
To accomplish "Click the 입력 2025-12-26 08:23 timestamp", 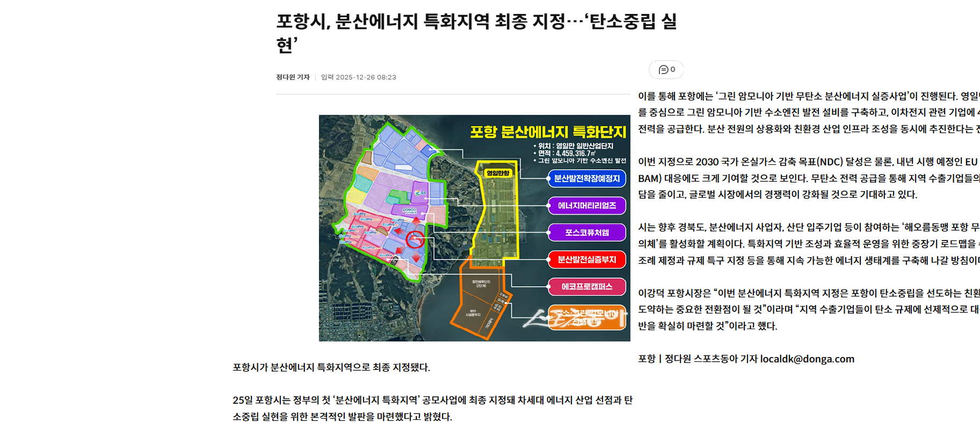I will tap(358, 77).
